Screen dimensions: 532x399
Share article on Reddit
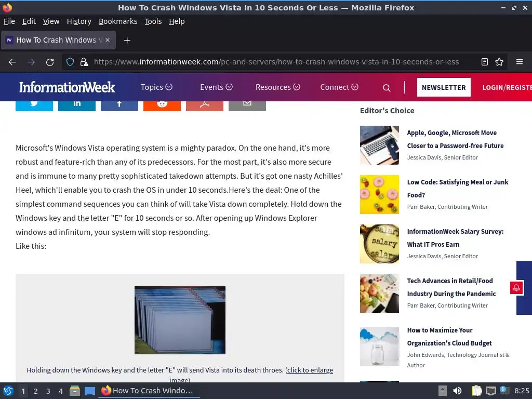[162, 106]
